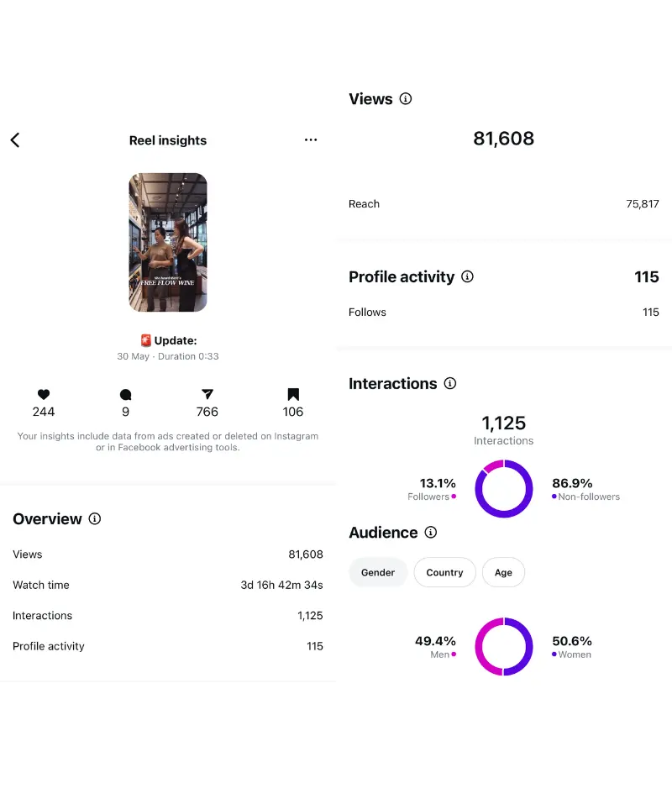This screenshot has width=672, height=799.
Task: Open the Watch time overview row
Action: 168,585
